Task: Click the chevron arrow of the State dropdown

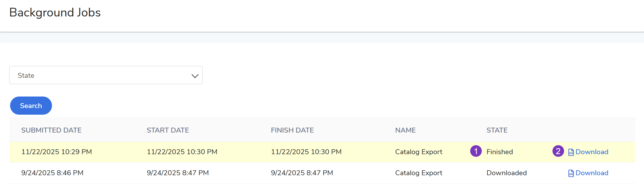Action: (x=195, y=76)
